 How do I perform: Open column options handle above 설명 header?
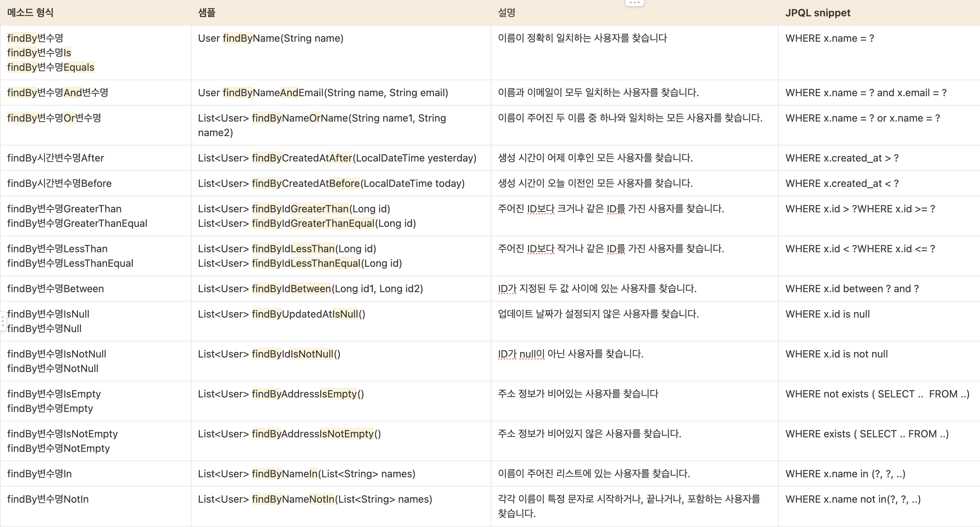coord(634,3)
